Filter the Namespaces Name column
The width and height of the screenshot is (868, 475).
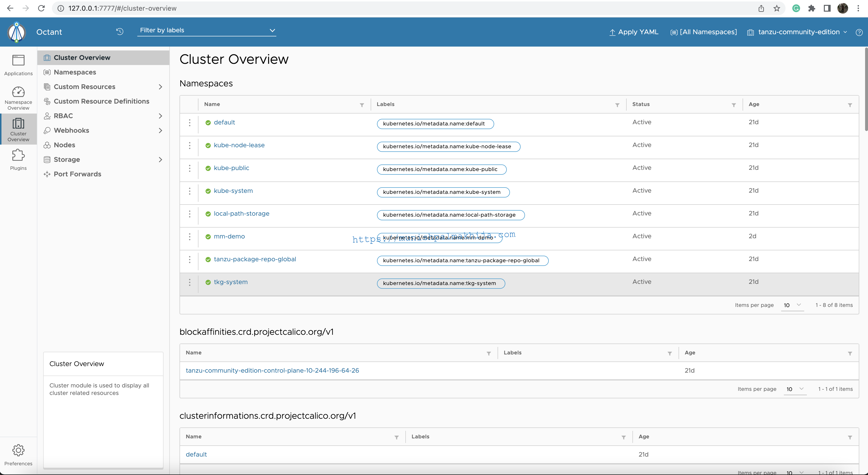[362, 105]
